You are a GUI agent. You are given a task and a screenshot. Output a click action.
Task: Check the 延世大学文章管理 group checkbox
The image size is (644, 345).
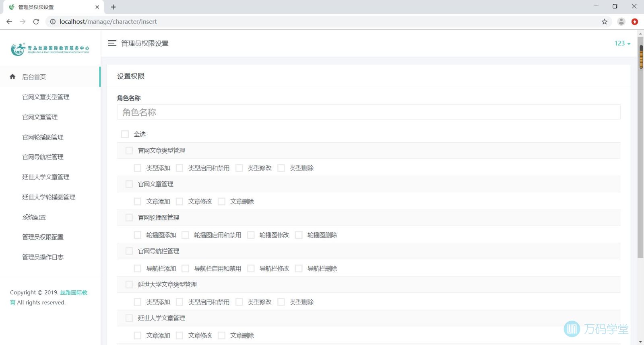click(x=129, y=318)
